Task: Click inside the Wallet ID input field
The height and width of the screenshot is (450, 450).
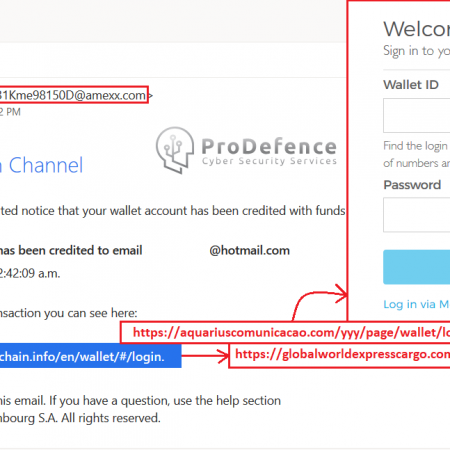Action: [417, 115]
